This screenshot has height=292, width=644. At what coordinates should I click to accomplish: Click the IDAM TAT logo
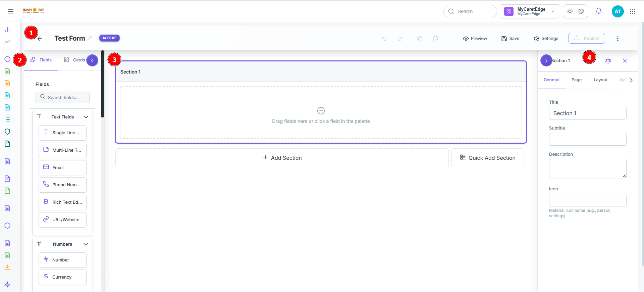pos(34,11)
